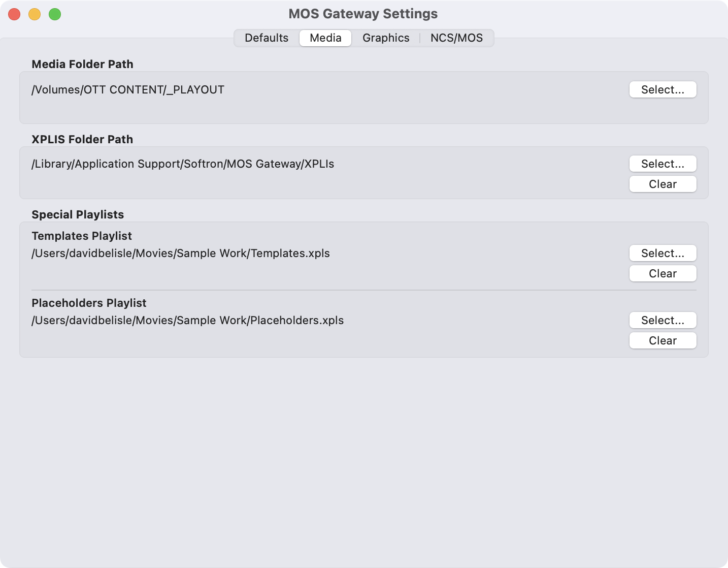Screen dimensions: 728x568
Task: Minimize window with the yellow button
Action: 35,14
